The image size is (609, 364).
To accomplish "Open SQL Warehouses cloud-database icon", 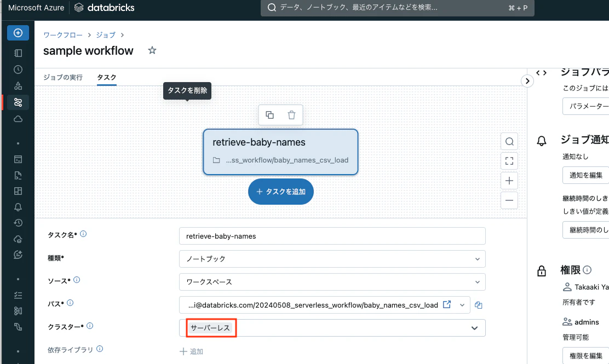I will click(x=18, y=239).
